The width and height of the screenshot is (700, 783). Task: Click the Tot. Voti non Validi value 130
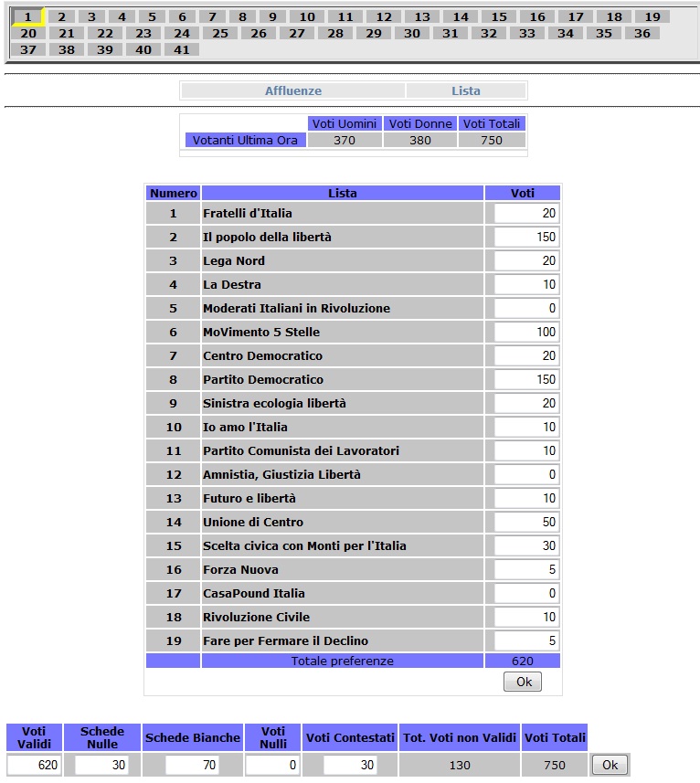point(460,765)
